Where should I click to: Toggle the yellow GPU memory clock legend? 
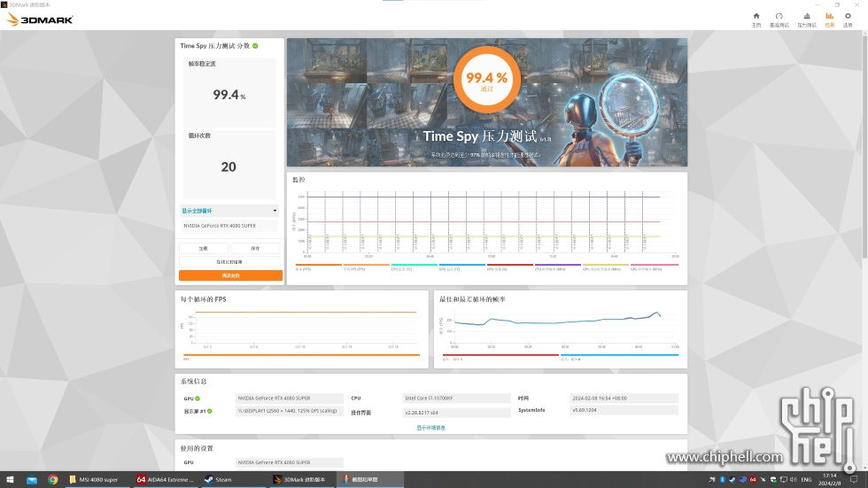(606, 267)
